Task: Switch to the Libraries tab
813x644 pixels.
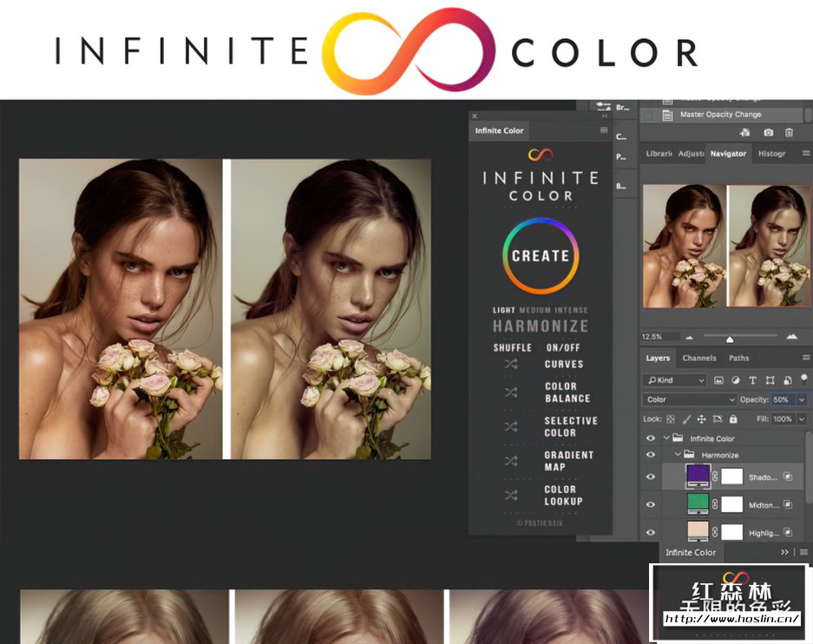Action: pos(659,154)
